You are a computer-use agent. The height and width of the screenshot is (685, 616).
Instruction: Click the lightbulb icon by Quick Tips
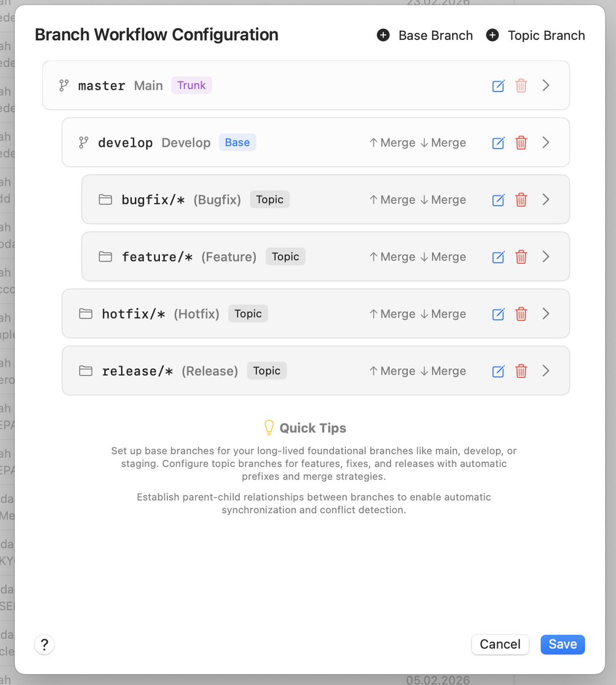(x=269, y=428)
